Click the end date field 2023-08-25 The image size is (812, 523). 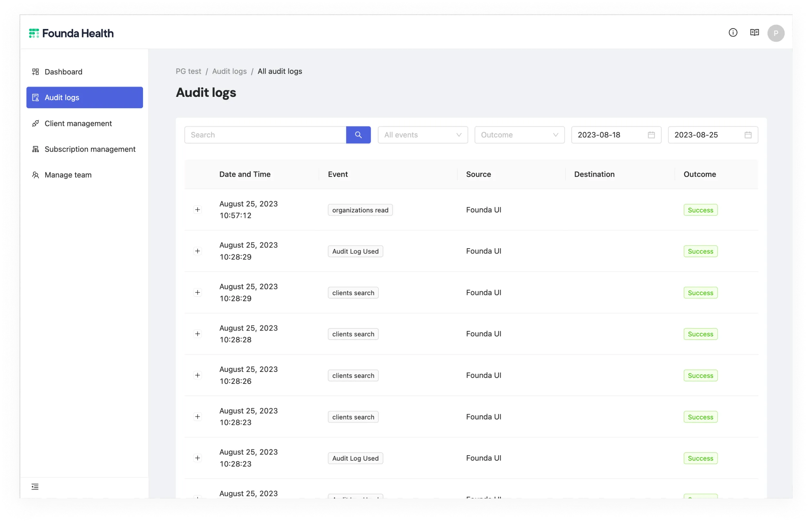pyautogui.click(x=713, y=135)
